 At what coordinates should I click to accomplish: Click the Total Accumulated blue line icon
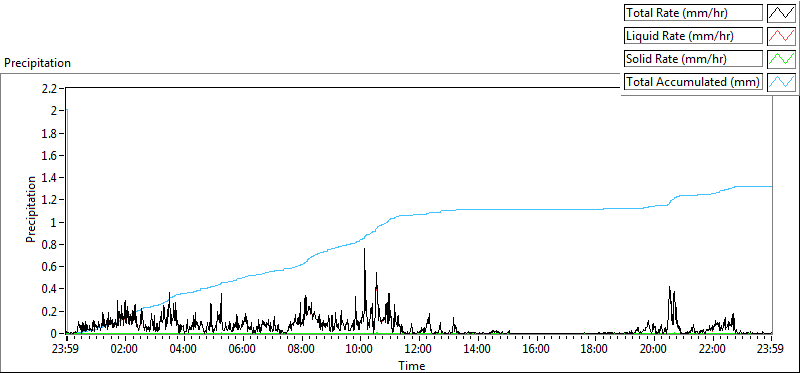(x=782, y=82)
